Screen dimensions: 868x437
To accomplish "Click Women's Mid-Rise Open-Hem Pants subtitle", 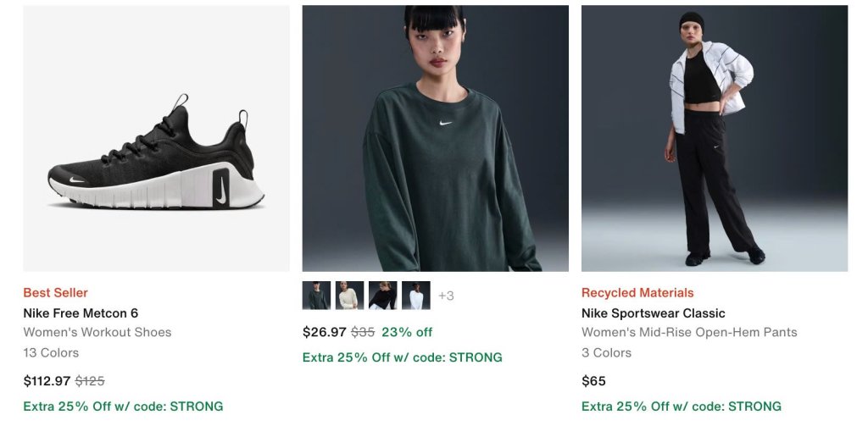I will click(x=689, y=332).
